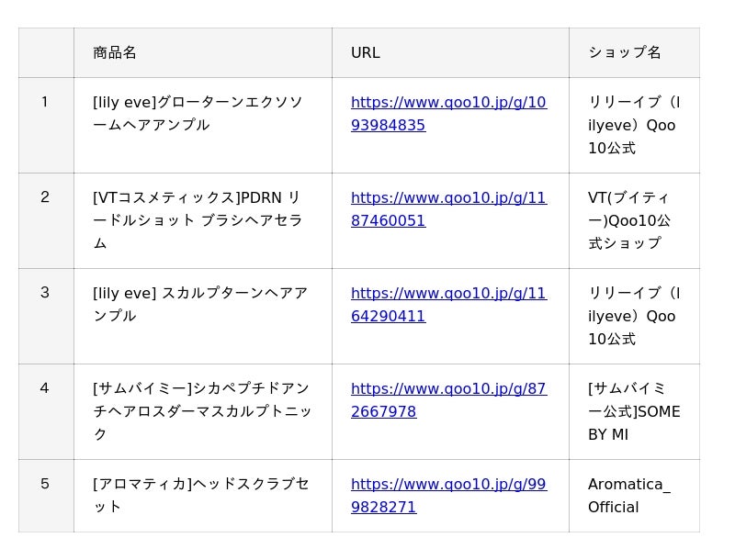This screenshot has width=735, height=560.
Task: Open the Qoo10 link ending in 1093984835
Action: coord(448,114)
